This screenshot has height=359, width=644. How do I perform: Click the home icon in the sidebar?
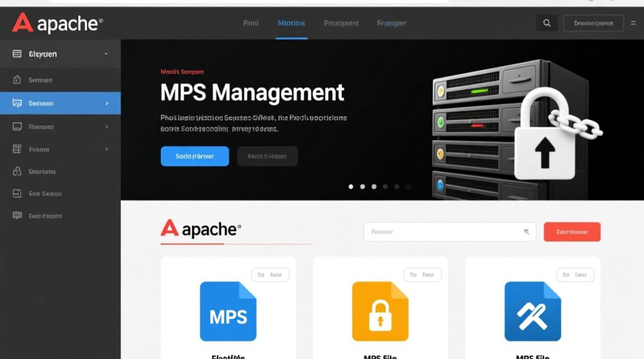click(x=17, y=80)
